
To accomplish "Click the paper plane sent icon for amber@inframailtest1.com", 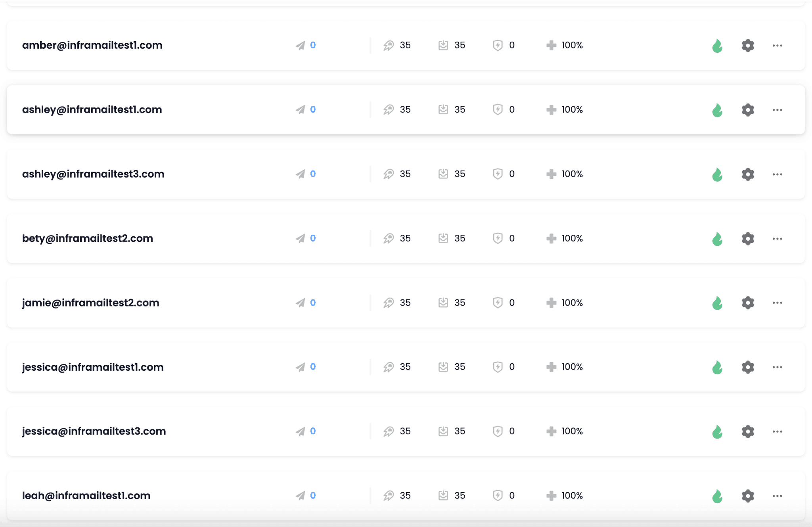I will pos(300,46).
